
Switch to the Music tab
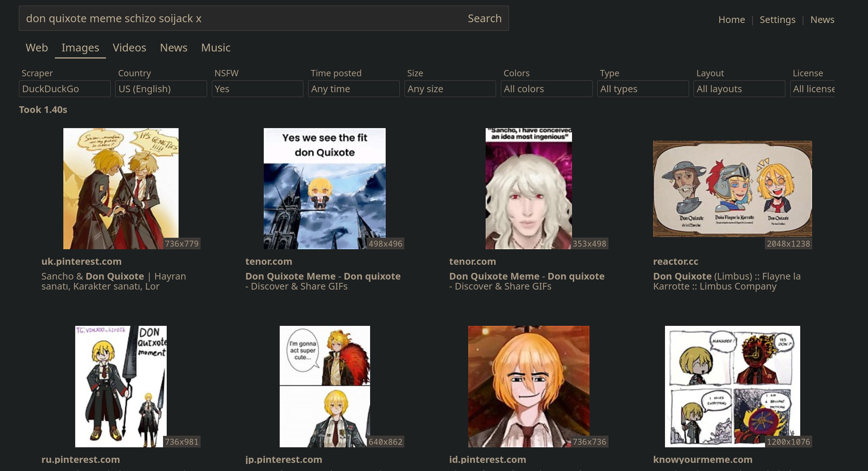(x=216, y=47)
